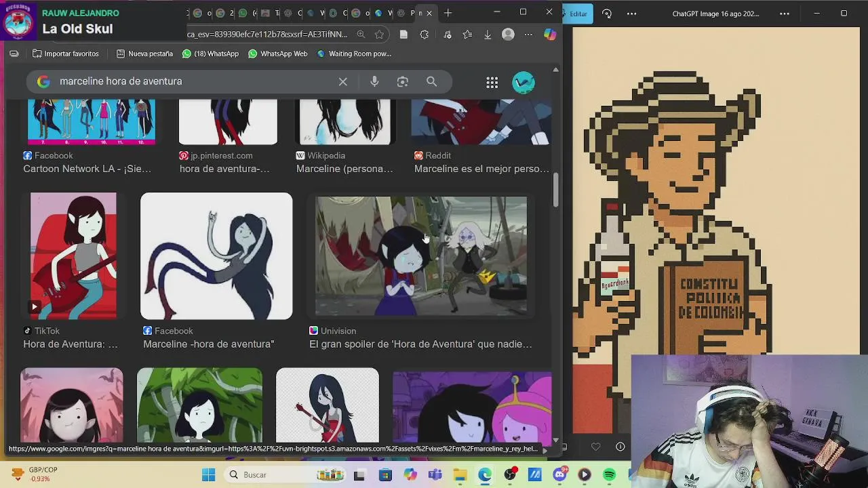Open WhatsApp Web bookmark
Image resolution: width=868 pixels, height=488 pixels.
pyautogui.click(x=277, y=54)
